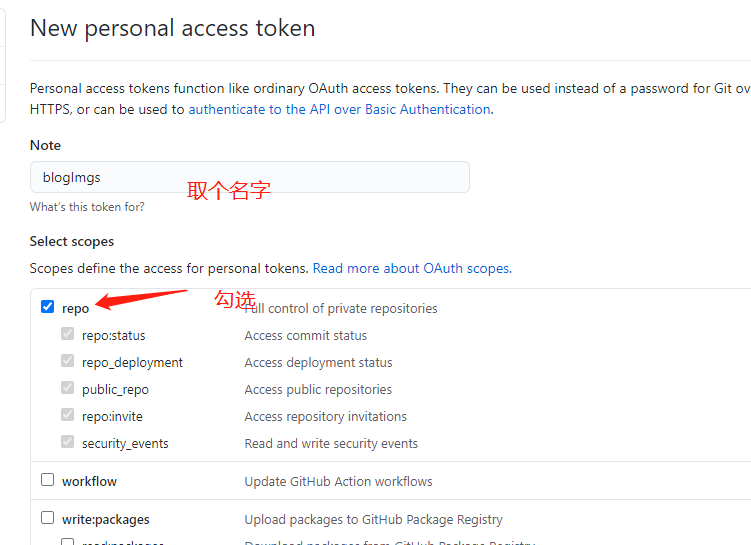The height and width of the screenshot is (545, 751).
Task: Click the New personal access token heading
Action: [x=172, y=28]
